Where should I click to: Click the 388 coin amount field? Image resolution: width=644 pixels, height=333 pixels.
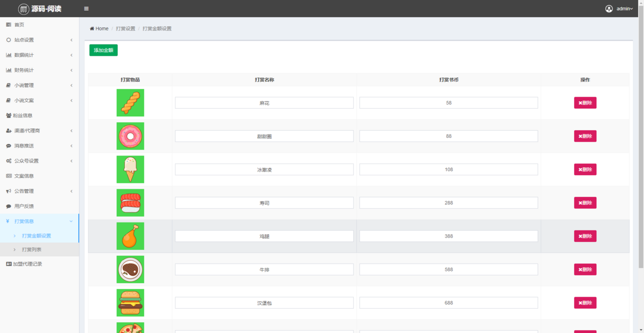click(449, 236)
